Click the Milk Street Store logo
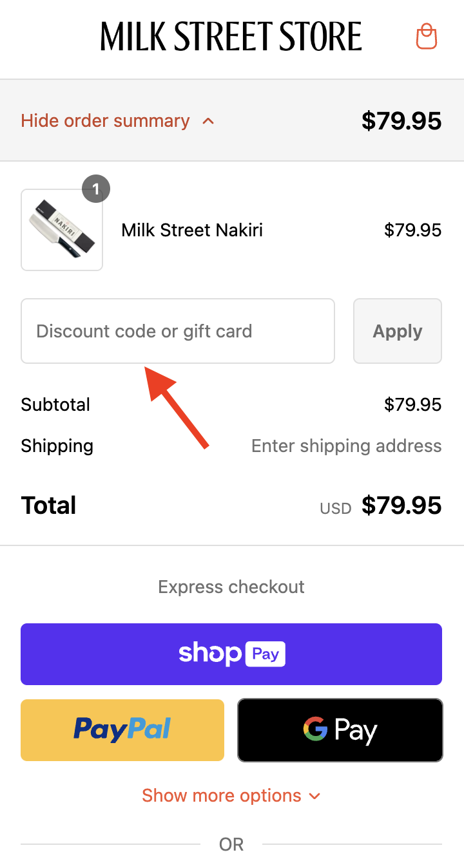464x868 pixels. click(231, 36)
